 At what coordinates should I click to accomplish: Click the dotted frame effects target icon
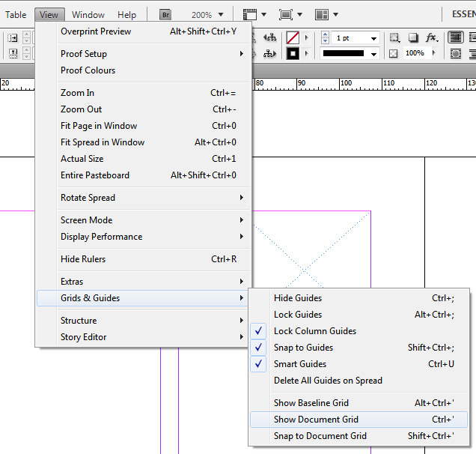click(x=394, y=37)
